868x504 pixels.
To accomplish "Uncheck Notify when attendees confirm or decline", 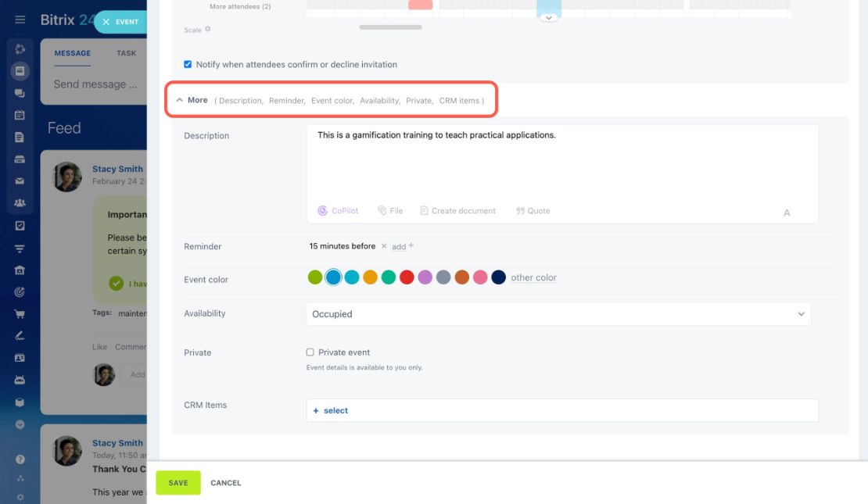I will tap(188, 64).
